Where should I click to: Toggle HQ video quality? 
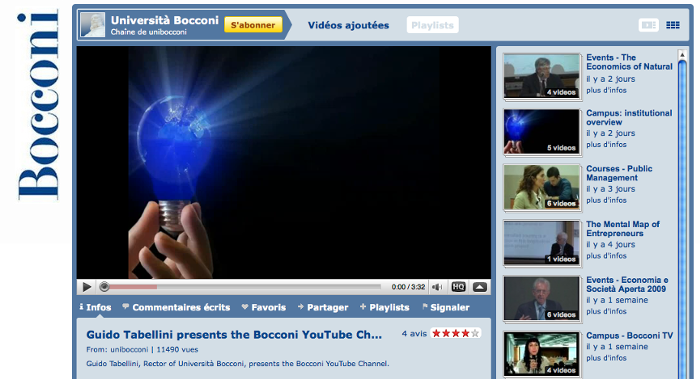[458, 287]
